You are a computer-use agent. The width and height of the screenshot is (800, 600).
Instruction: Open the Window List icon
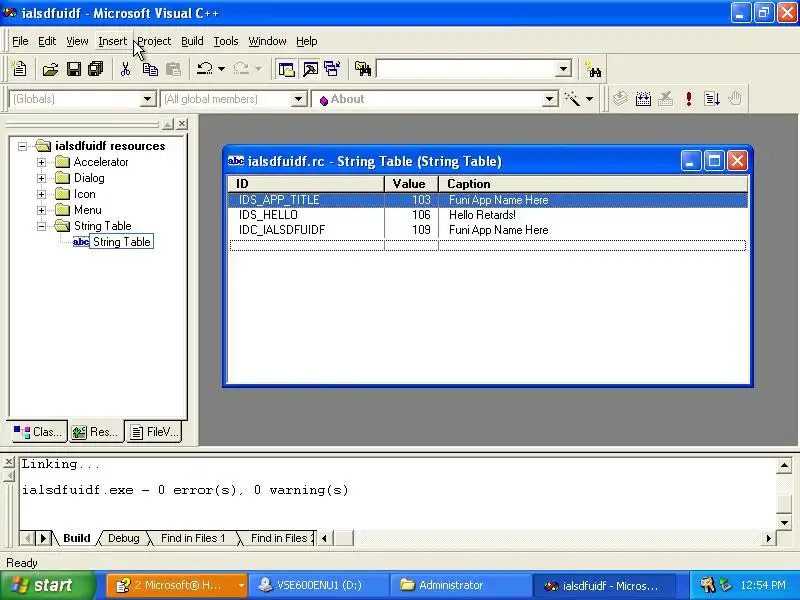click(x=332, y=69)
